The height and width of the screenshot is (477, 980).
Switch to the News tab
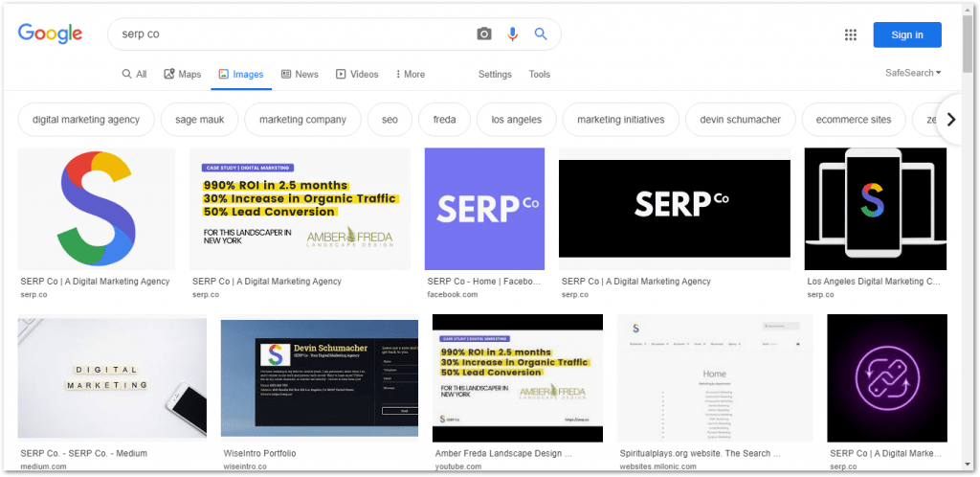pyautogui.click(x=300, y=75)
